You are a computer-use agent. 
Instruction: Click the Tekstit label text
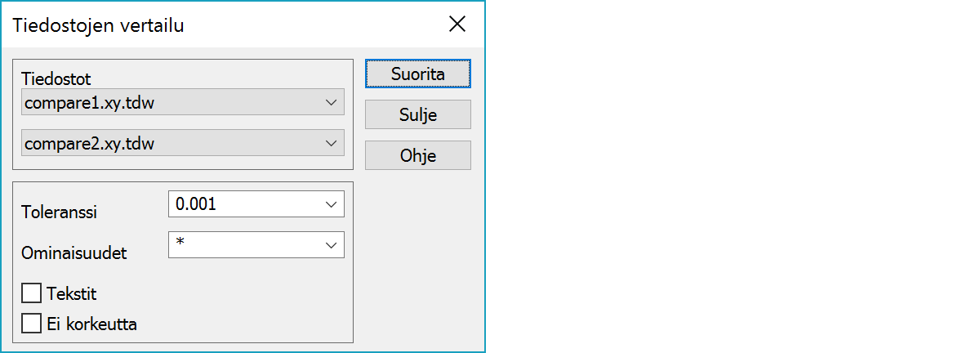[73, 293]
